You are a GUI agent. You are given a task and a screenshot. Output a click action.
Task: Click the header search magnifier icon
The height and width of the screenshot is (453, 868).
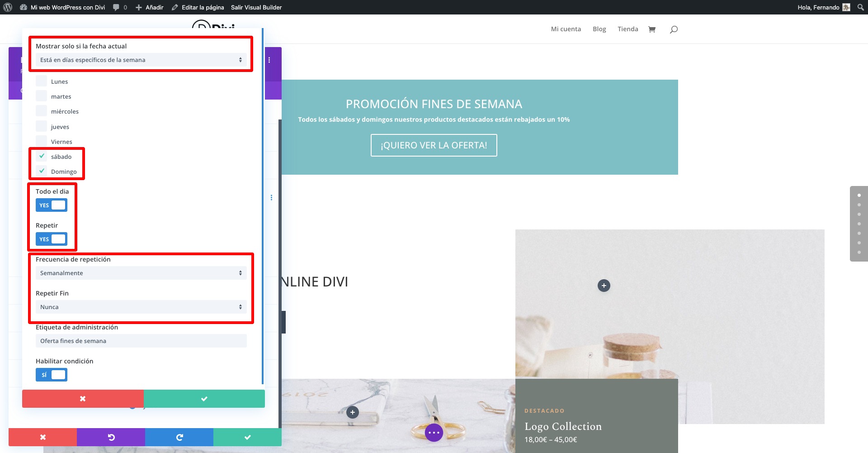(x=674, y=29)
